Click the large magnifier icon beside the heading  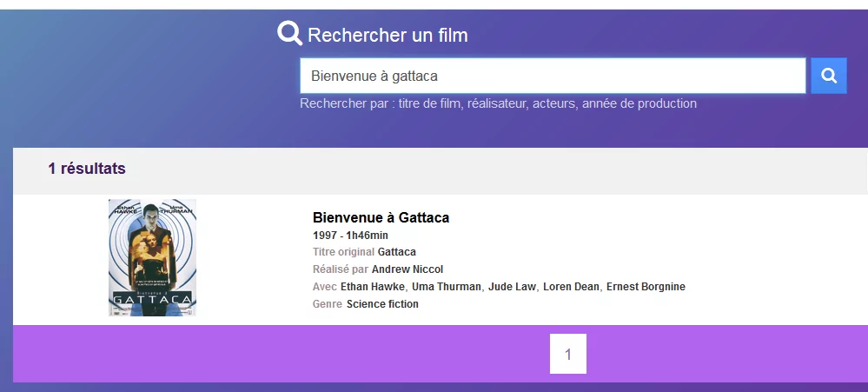pos(289,33)
